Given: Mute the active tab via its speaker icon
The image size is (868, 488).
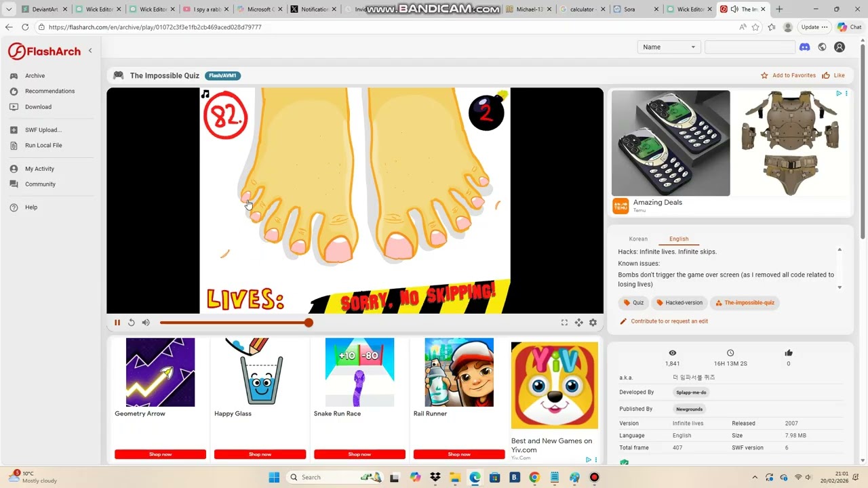Looking at the screenshot, I should tap(734, 9).
